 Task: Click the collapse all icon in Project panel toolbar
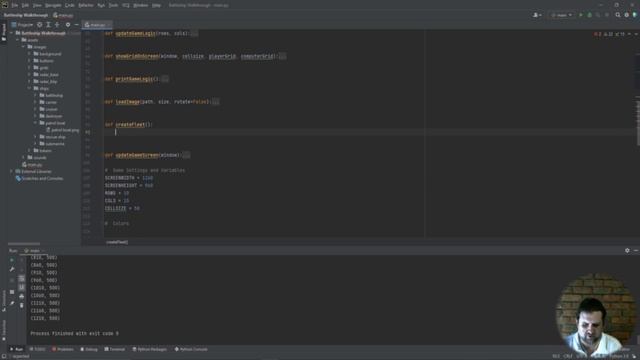(57, 25)
